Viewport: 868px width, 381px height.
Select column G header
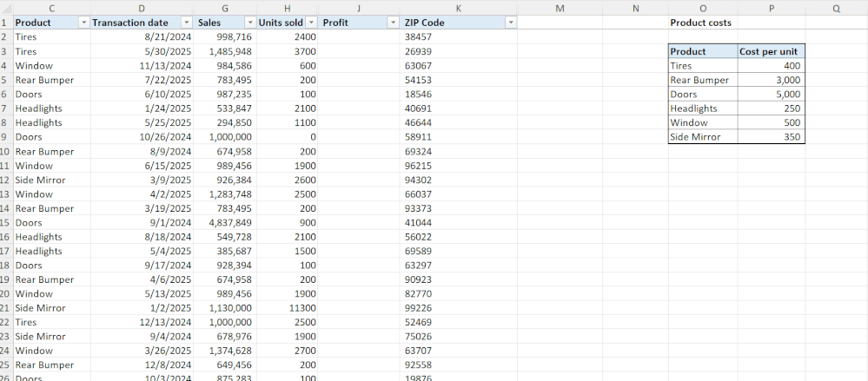(x=224, y=8)
